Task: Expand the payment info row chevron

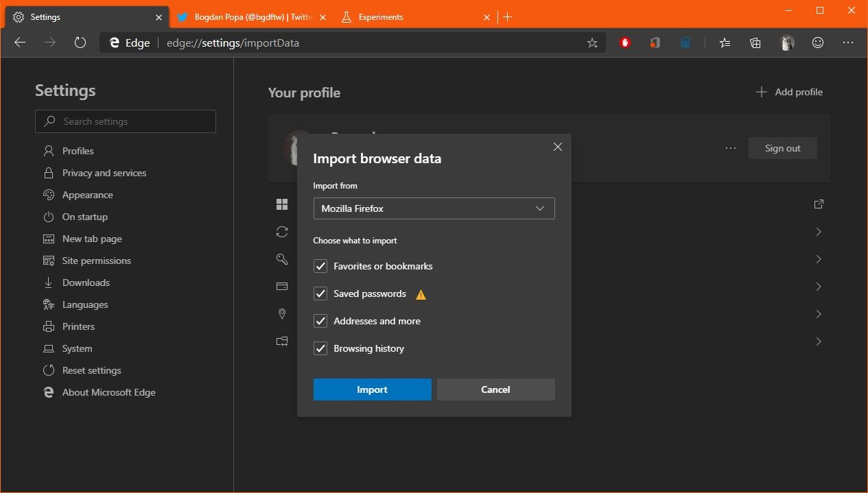Action: pos(819,287)
